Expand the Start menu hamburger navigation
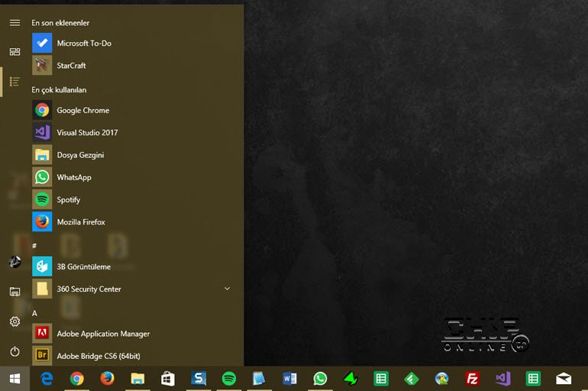Viewport: 588px width, 391px height. point(15,23)
